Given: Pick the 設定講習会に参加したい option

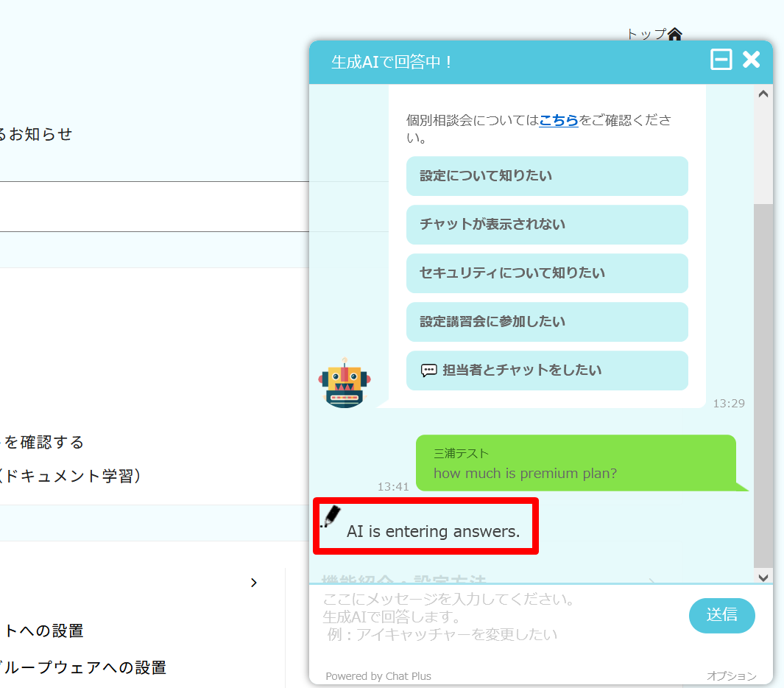Looking at the screenshot, I should (547, 322).
